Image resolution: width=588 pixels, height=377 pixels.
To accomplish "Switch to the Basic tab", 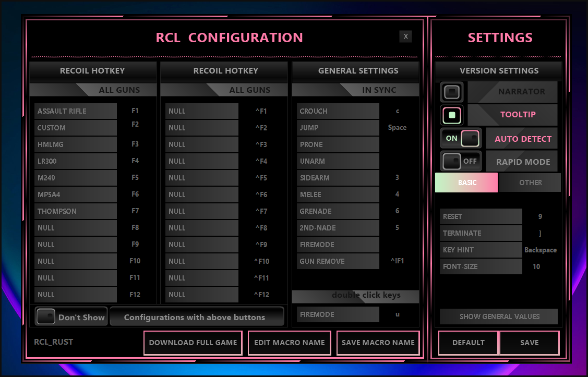I will 466,183.
